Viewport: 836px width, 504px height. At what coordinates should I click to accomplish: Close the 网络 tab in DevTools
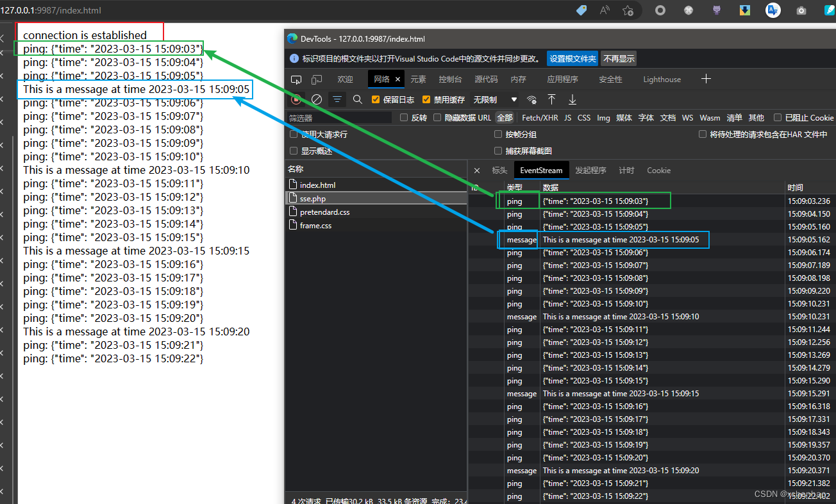click(398, 80)
